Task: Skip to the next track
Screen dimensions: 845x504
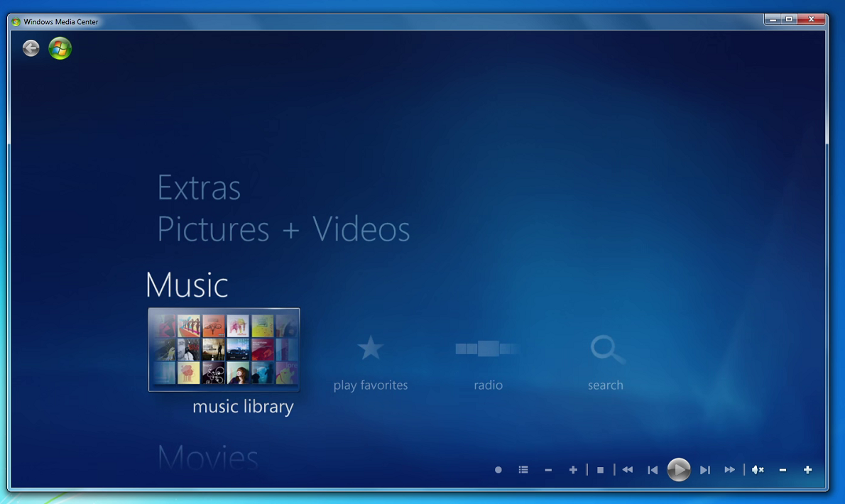Action: point(704,469)
